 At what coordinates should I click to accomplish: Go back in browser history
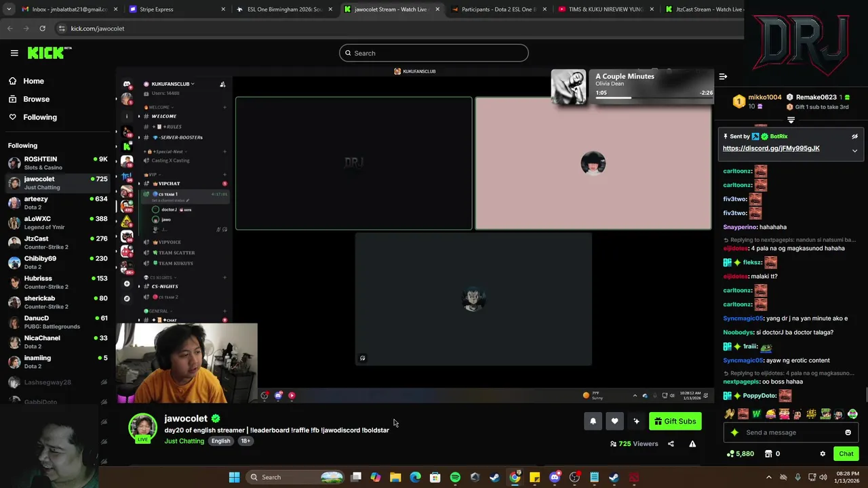pyautogui.click(x=9, y=28)
